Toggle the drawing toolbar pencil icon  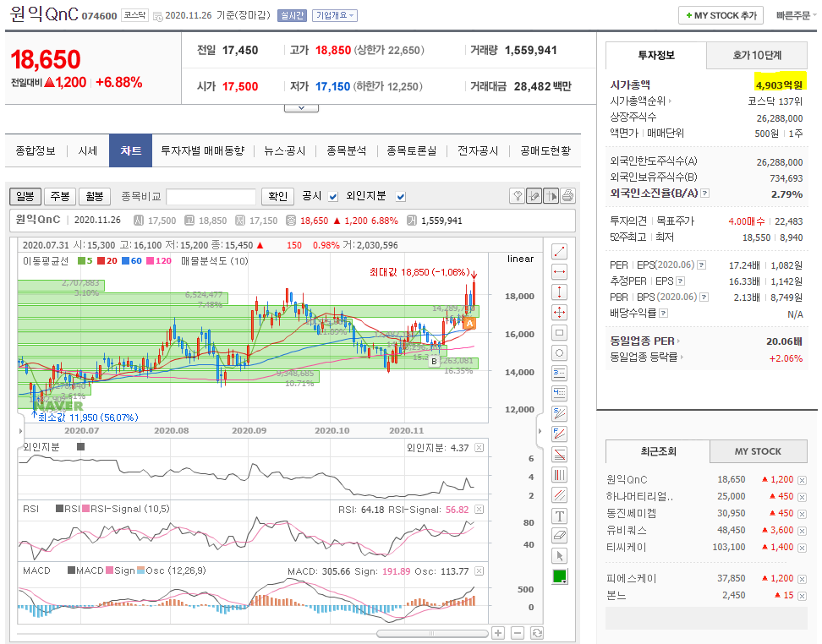(534, 196)
